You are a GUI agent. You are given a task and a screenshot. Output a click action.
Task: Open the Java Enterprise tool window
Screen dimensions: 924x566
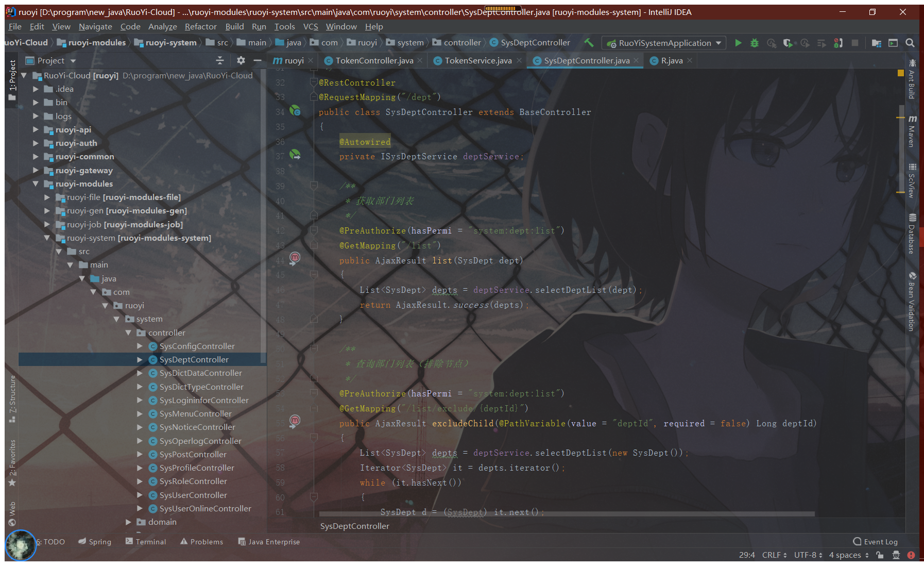click(x=269, y=541)
